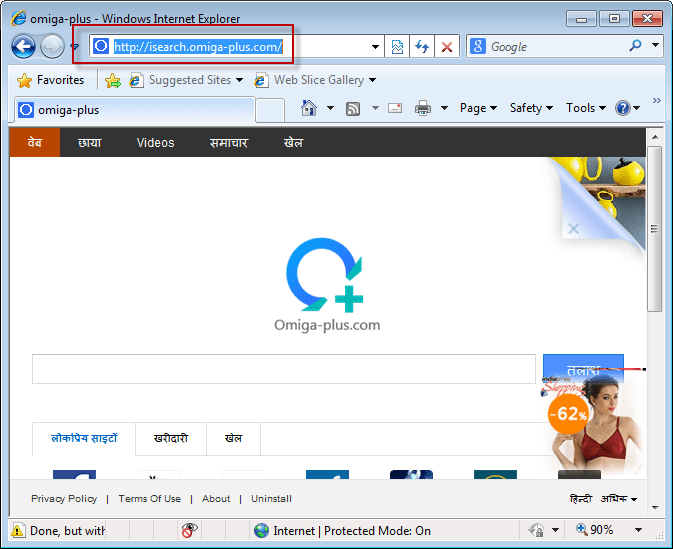The height and width of the screenshot is (549, 673).
Task: Click the InPrivate filtering eye icon
Action: [x=189, y=531]
